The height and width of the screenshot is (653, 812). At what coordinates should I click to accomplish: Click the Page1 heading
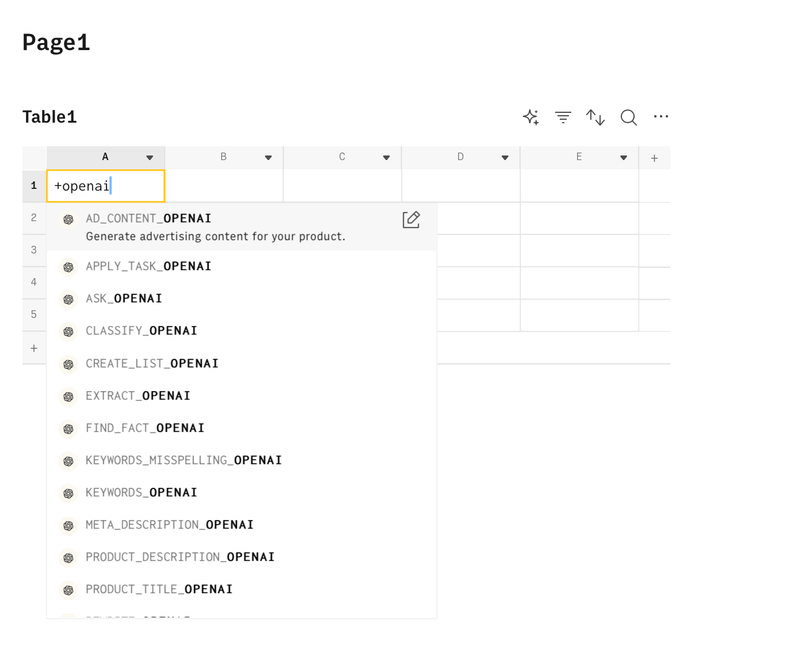(56, 43)
